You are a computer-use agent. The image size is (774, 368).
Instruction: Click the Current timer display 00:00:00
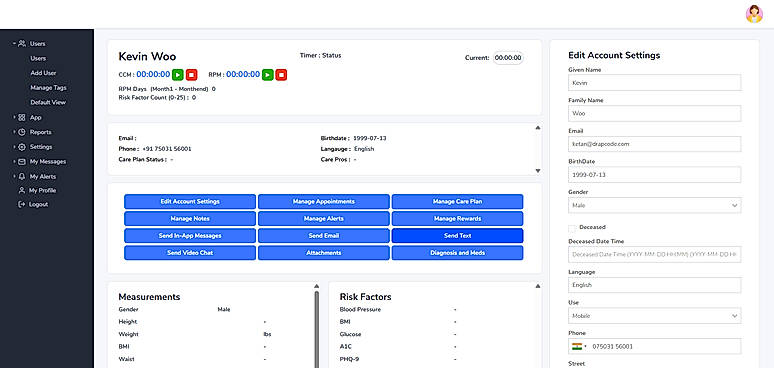point(508,58)
